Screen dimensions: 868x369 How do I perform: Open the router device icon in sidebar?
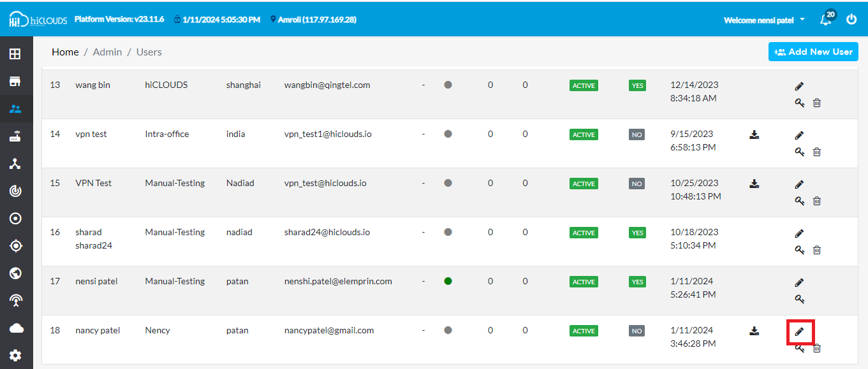point(15,136)
